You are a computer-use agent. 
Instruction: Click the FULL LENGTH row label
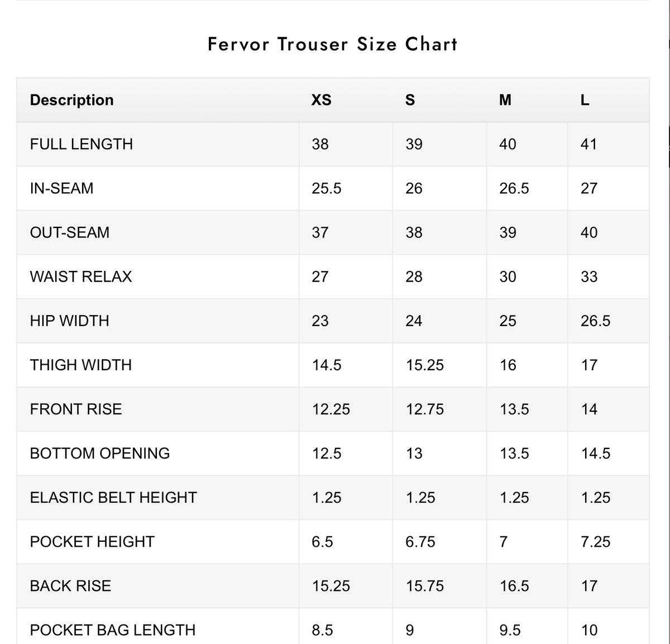tap(82, 144)
